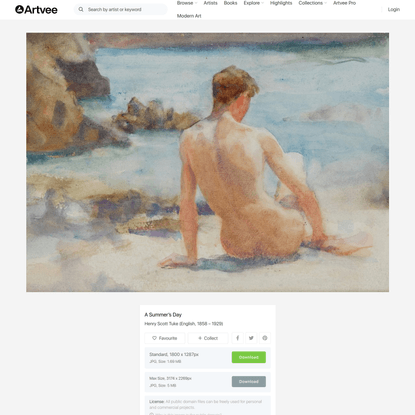Pin artwork via Pinterest icon

point(265,338)
